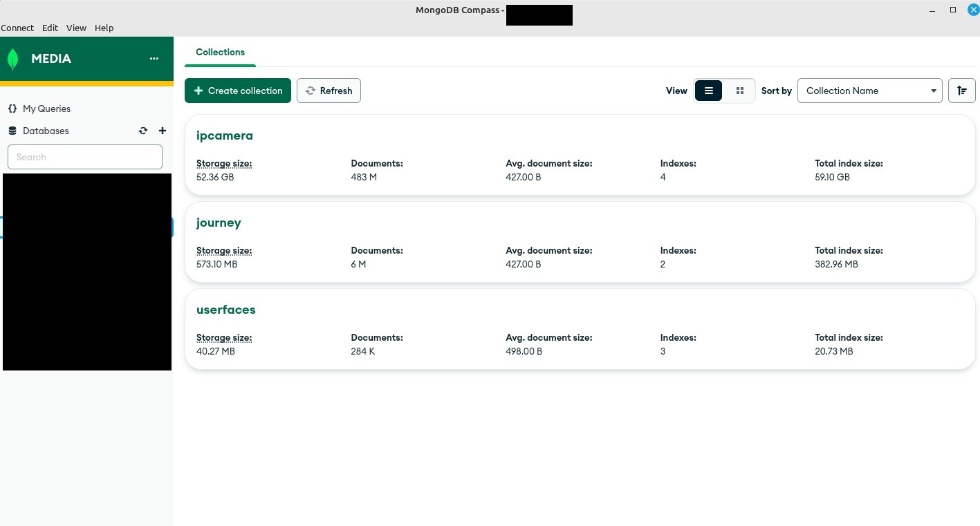
Task: Click the My Queries braces icon
Action: click(x=12, y=109)
